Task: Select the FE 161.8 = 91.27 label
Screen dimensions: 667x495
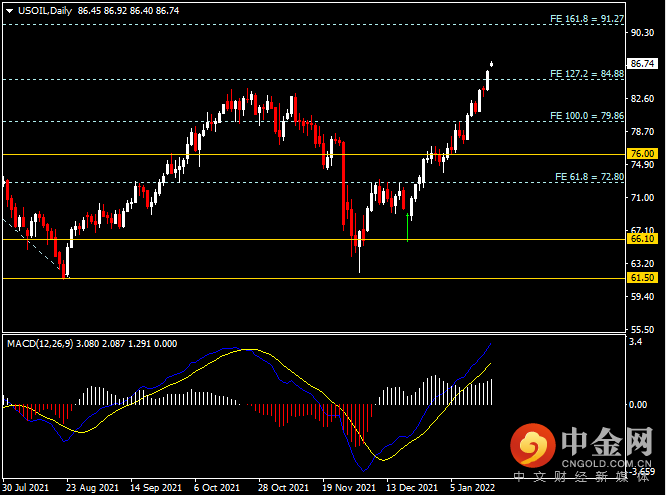Action: 587,19
